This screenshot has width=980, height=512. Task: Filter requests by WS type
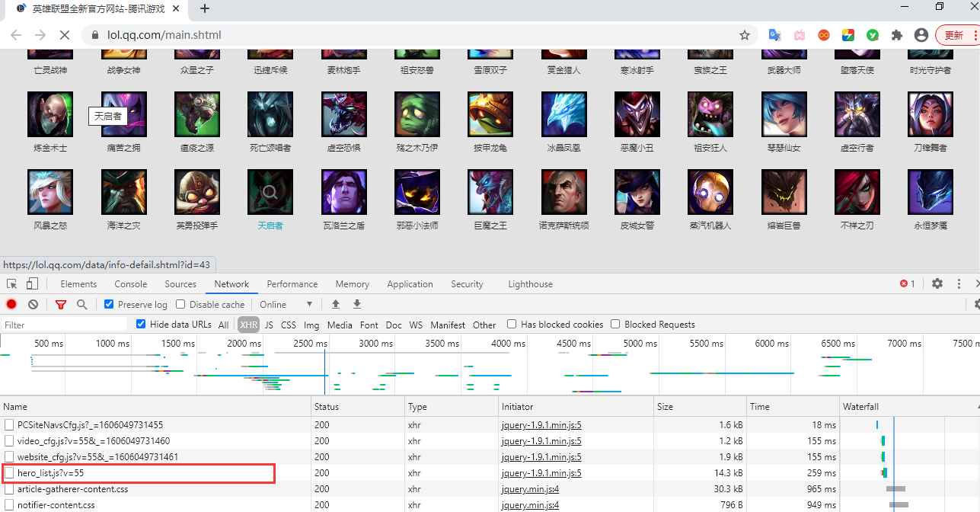[x=416, y=325]
